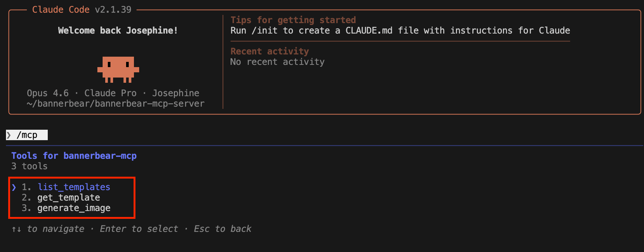Click the dot between Enter hint and Esc hint
Viewport: 644px width, 252px height.
point(185,229)
